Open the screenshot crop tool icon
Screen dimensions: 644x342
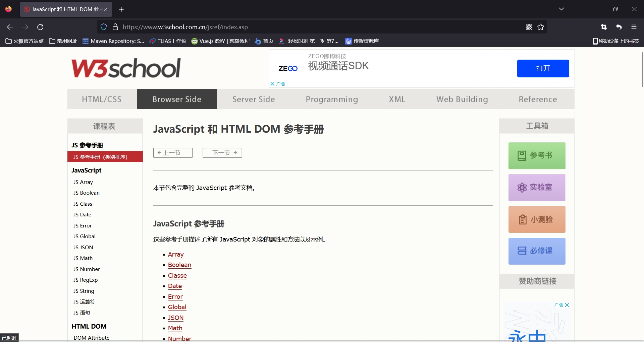[x=604, y=27]
